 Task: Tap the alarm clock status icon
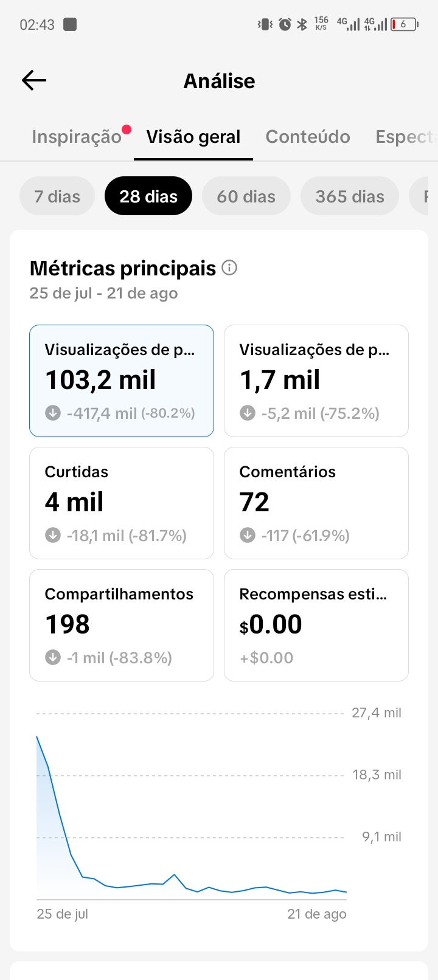click(x=285, y=24)
